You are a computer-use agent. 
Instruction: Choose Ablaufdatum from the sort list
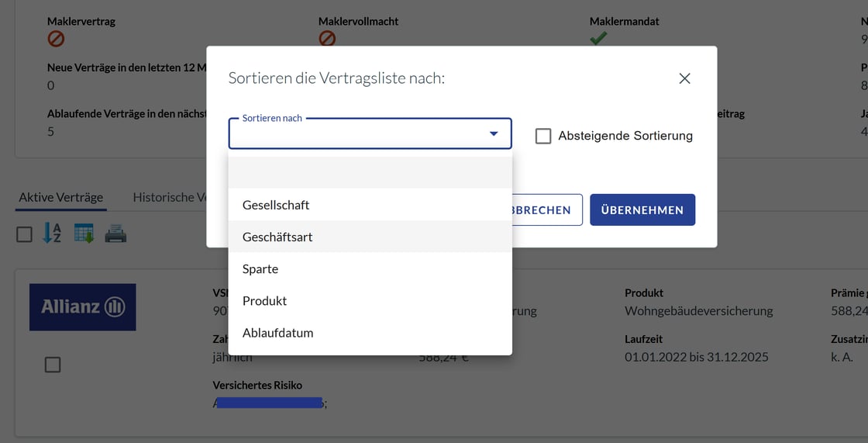click(277, 332)
